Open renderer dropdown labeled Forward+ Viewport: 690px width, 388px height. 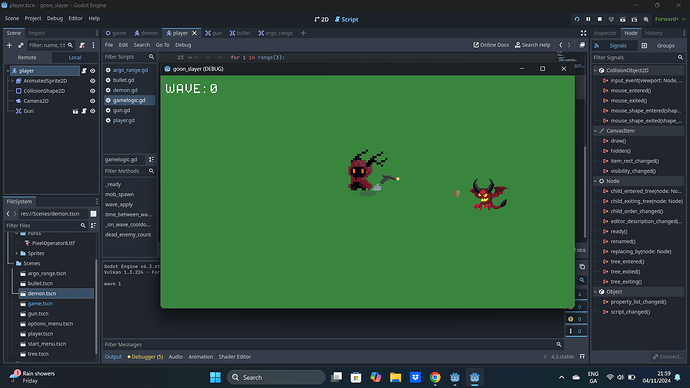(670, 19)
